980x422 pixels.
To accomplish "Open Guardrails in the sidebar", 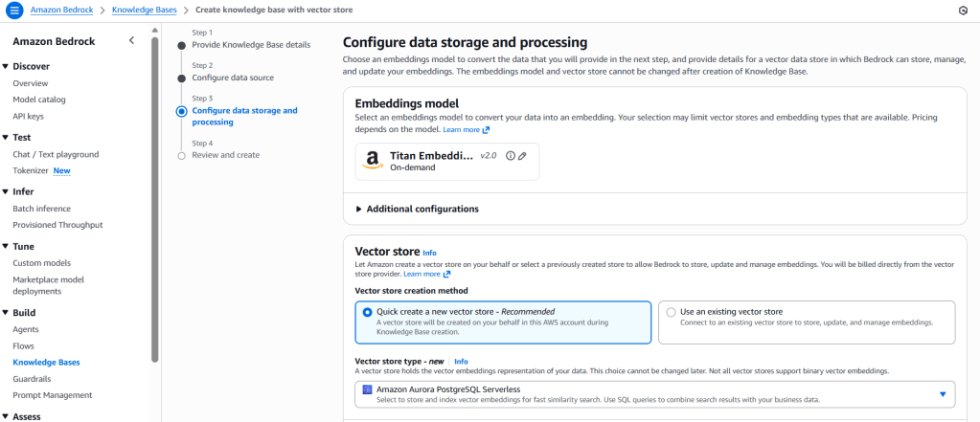I will click(x=34, y=379).
